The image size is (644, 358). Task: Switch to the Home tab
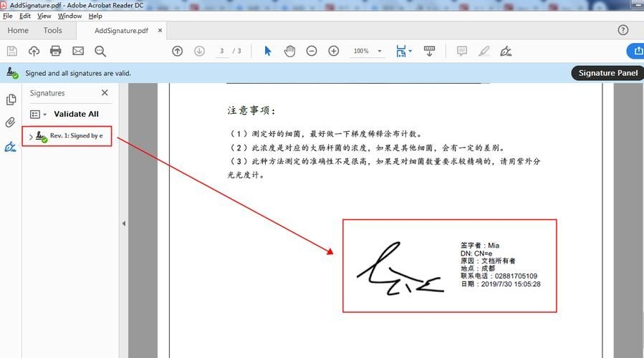point(18,30)
